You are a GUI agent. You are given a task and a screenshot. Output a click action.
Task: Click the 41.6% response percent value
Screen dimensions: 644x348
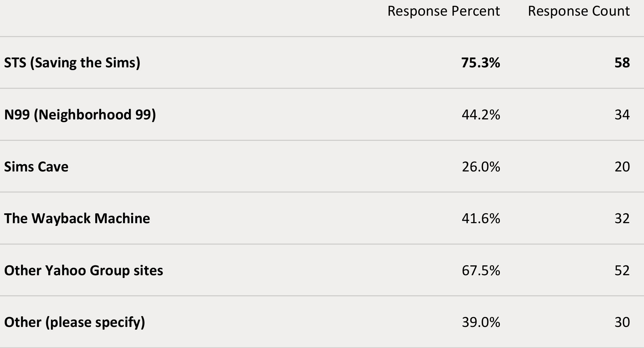click(x=481, y=218)
